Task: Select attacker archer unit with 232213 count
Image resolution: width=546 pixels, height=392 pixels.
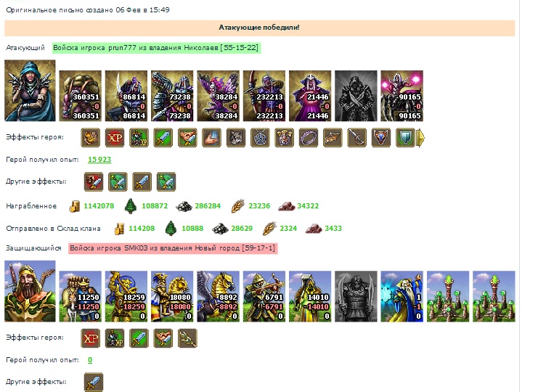Action: (x=264, y=96)
